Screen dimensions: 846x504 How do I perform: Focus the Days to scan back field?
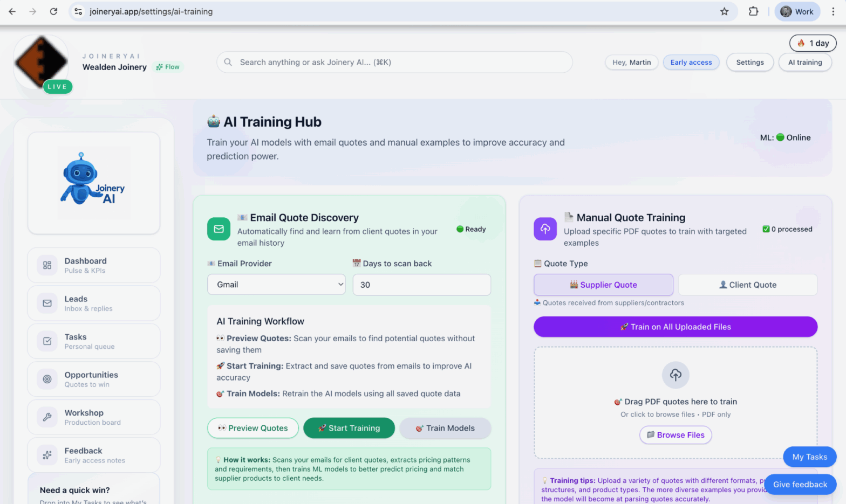tap(421, 285)
